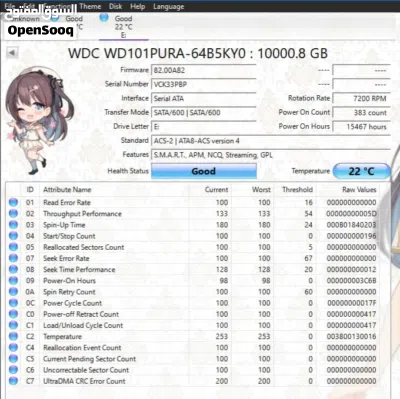Click status icon for Seek Error Rate
This screenshot has width=400, height=399.
pos(13,258)
